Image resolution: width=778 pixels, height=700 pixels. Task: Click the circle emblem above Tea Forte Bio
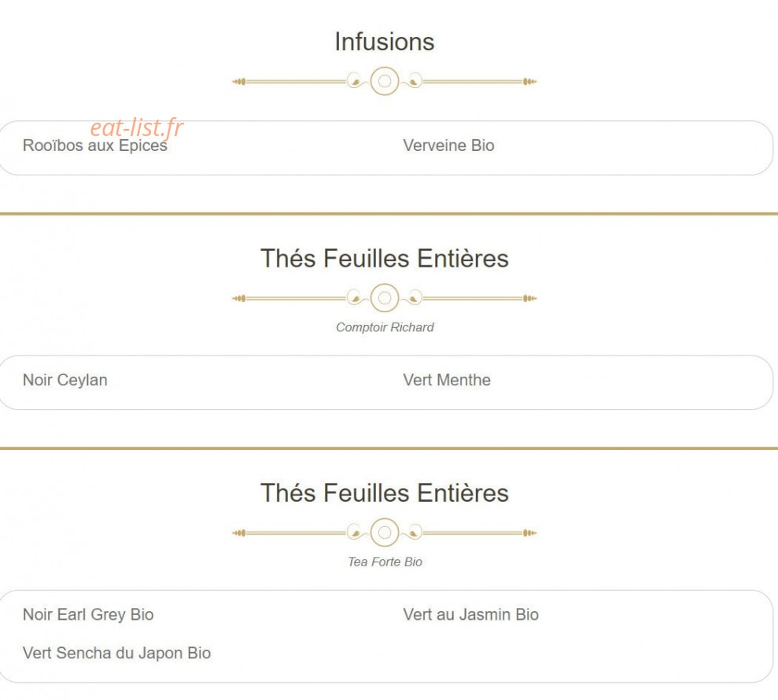click(385, 532)
